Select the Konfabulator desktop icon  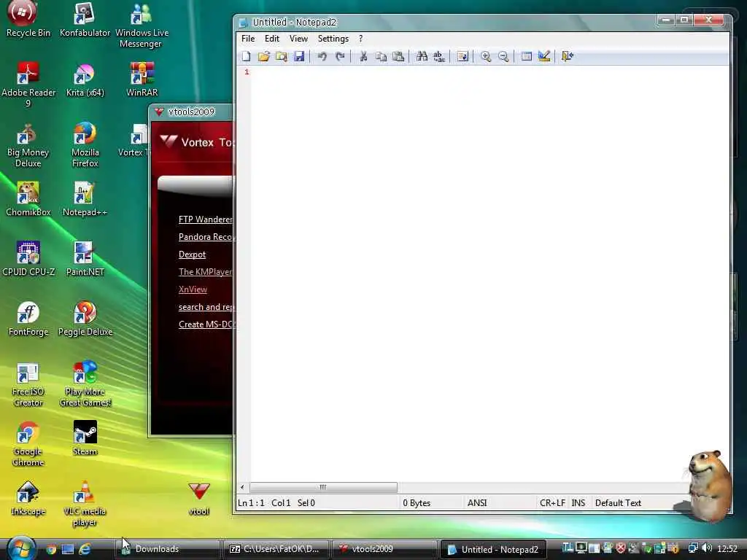(x=85, y=19)
